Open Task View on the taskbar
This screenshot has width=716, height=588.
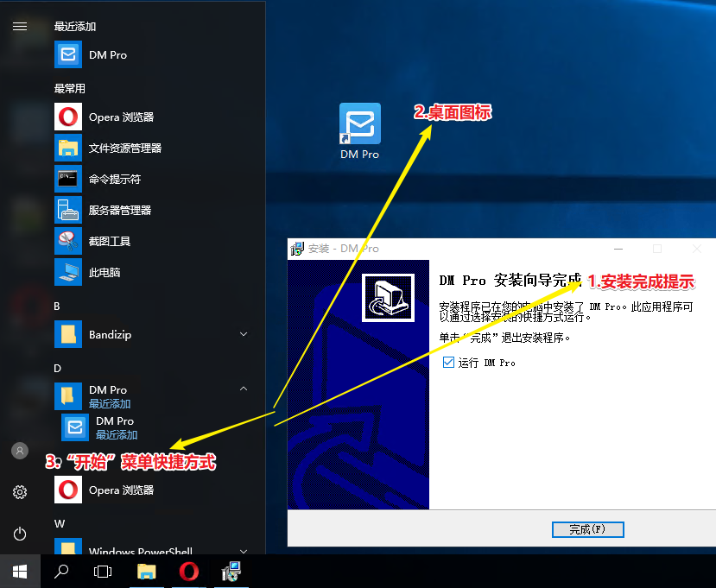102,571
